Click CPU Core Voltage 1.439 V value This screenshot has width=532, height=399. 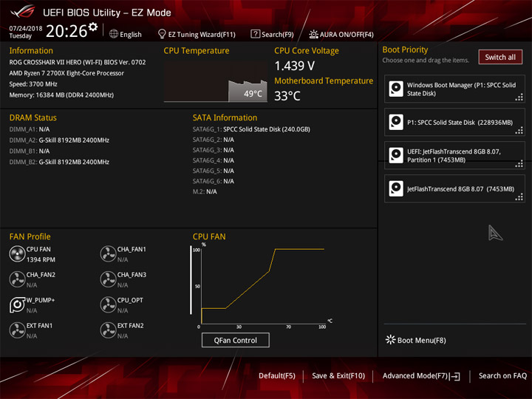pyautogui.click(x=295, y=66)
